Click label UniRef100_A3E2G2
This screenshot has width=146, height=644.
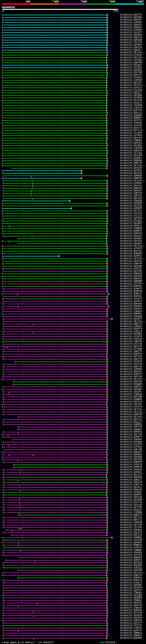[131, 567]
